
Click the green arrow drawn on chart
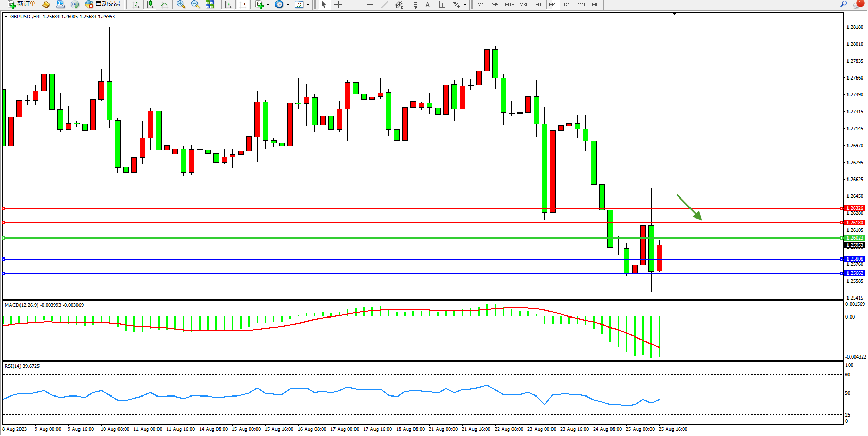click(689, 207)
